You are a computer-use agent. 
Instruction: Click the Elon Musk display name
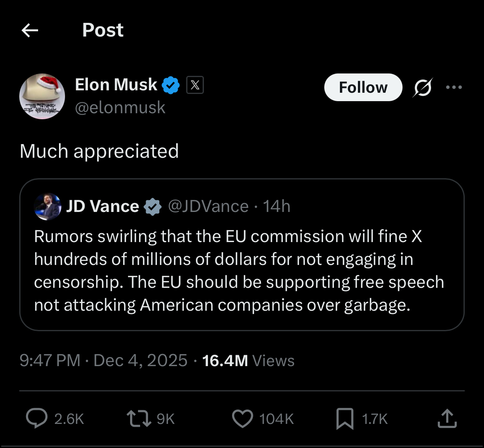pos(116,85)
